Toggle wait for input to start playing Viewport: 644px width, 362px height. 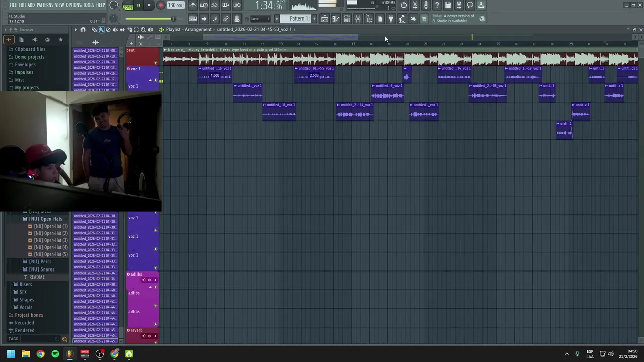(x=204, y=5)
